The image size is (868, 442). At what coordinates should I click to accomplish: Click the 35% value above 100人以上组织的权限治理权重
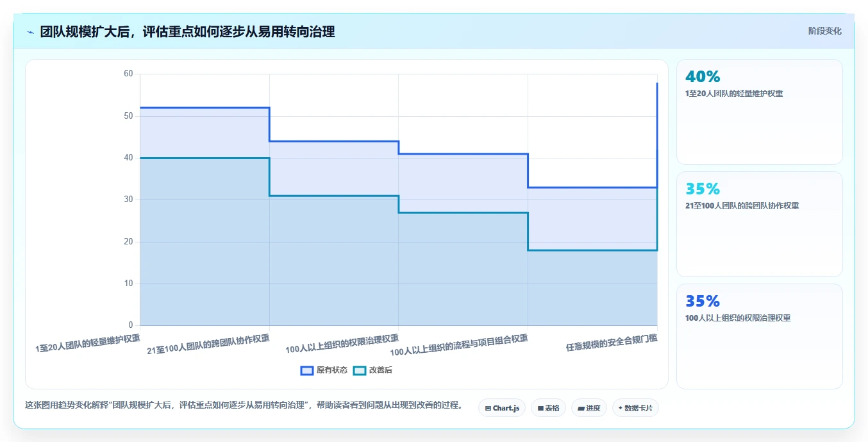coord(703,301)
